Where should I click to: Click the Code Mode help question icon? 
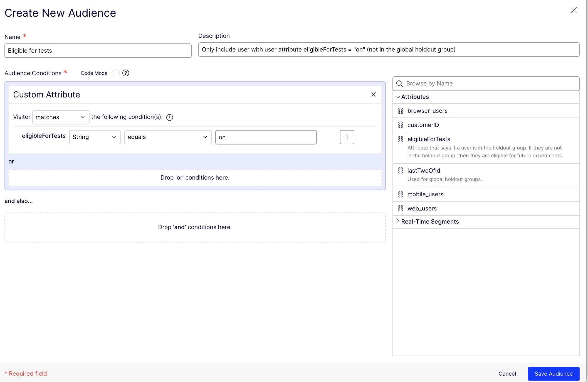[x=126, y=73]
